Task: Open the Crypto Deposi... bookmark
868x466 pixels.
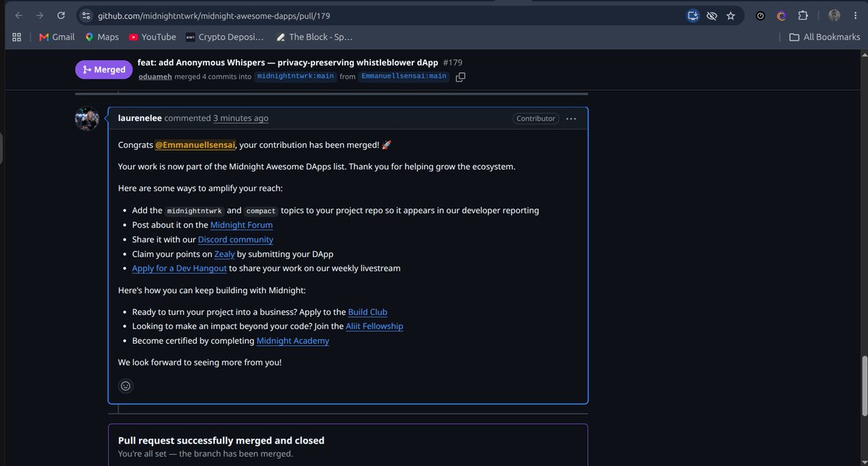Action: pyautogui.click(x=225, y=37)
